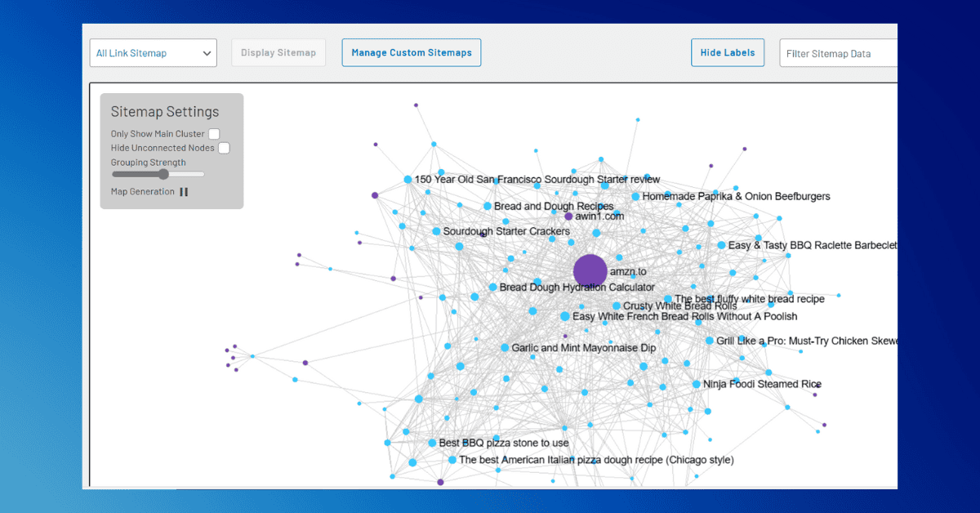Click the Display Sitemap button
The image size is (980, 513).
tap(278, 53)
